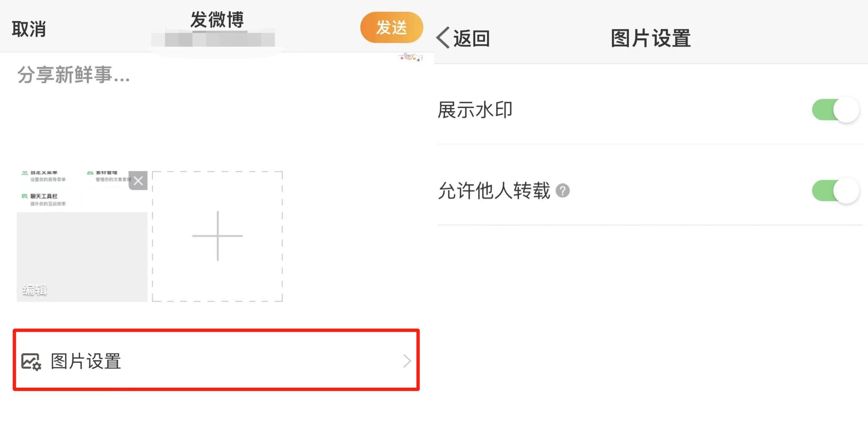Click the picture settings gear-image icon
868x434 pixels.
(x=31, y=361)
